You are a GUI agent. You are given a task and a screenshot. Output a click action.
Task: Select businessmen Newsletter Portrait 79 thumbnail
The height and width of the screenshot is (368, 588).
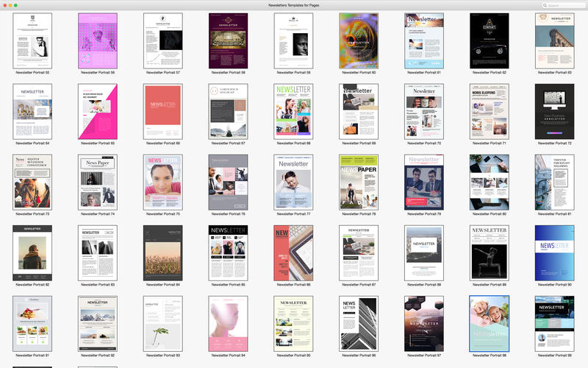[x=424, y=182]
